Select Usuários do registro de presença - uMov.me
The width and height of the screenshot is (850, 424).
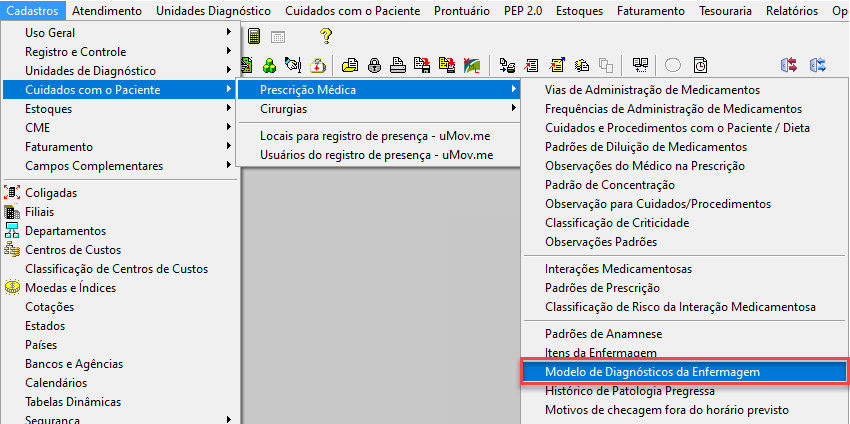tap(378, 155)
